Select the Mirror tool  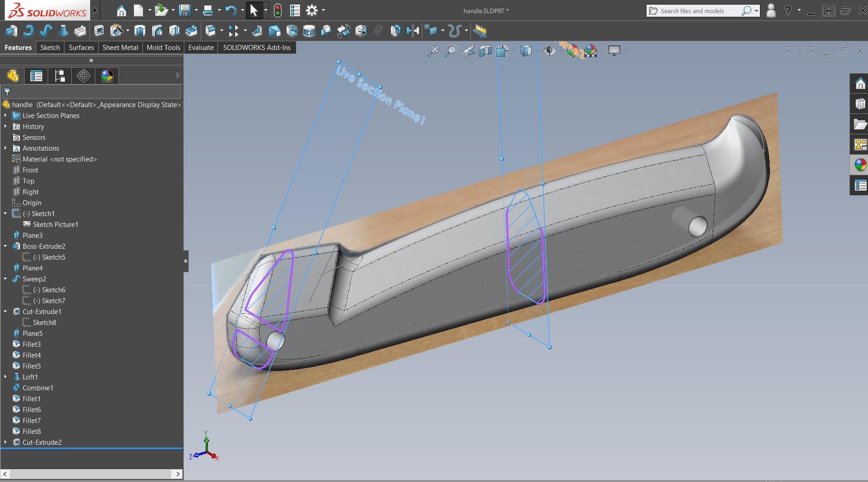click(412, 31)
